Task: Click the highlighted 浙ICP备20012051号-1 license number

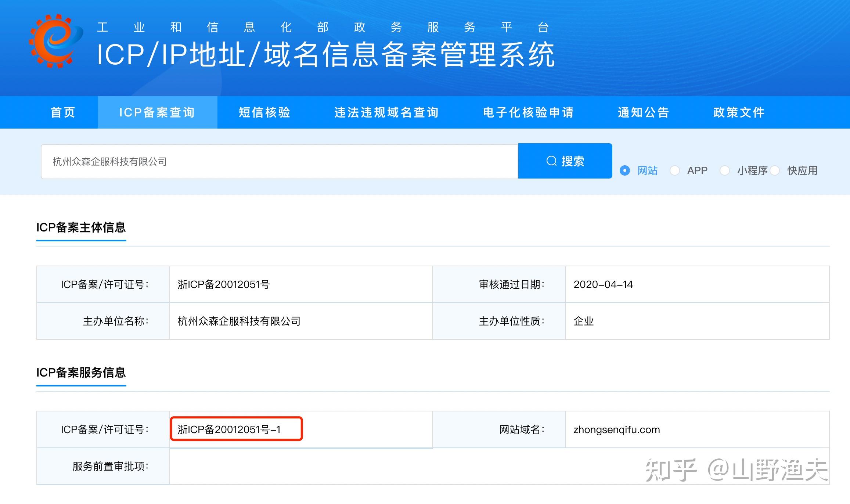Action: [x=236, y=428]
